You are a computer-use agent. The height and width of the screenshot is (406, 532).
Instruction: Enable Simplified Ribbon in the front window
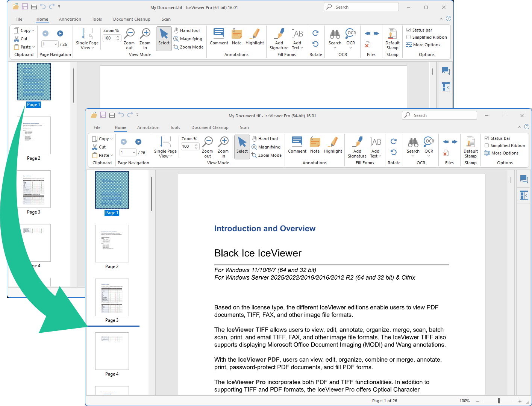[x=487, y=145]
